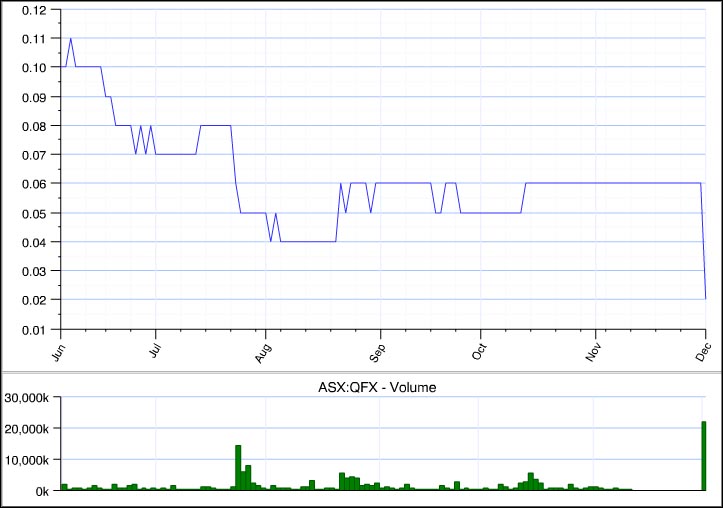Click the 20,000k volume axis label
Viewport: 723px width, 508px height.
(30, 428)
